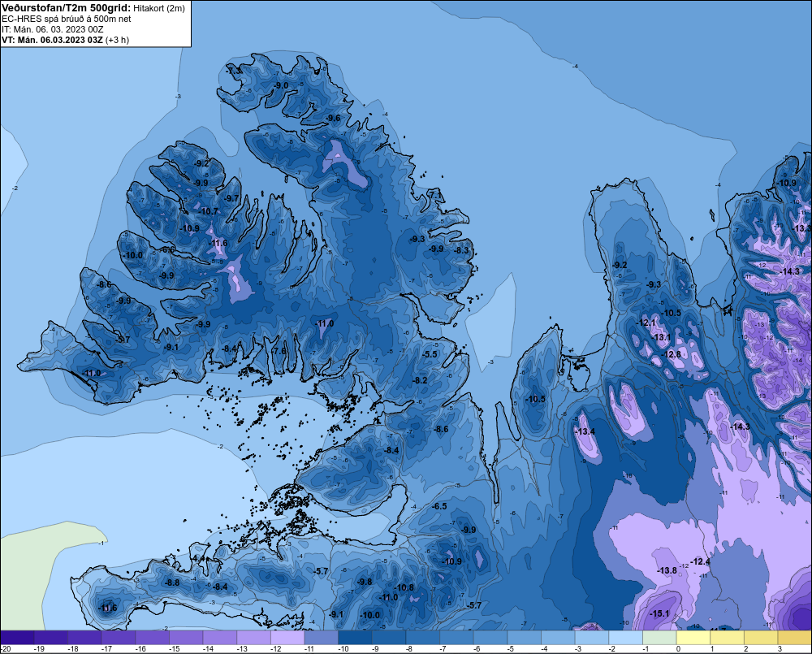Image resolution: width=812 pixels, height=654 pixels.
Task: Click the 'VT: Mán. 06.03.2023 03Z' valid time line
Action: pyautogui.click(x=52, y=40)
